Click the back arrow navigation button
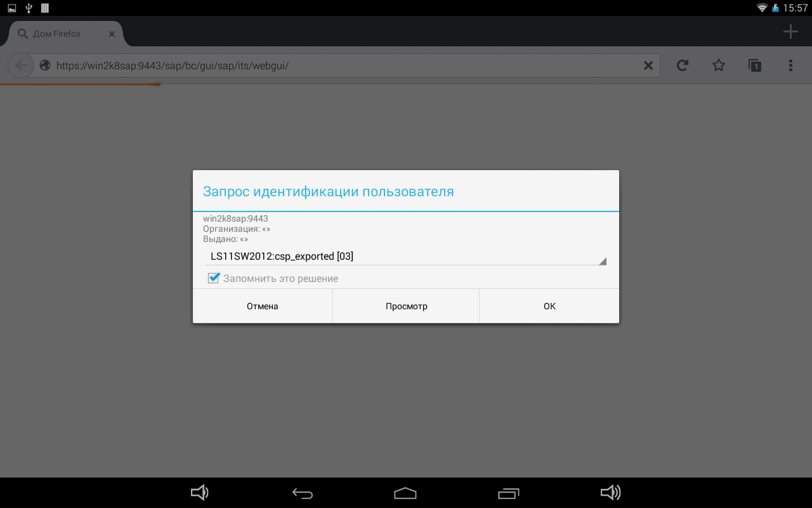The width and height of the screenshot is (812, 508). [x=21, y=65]
